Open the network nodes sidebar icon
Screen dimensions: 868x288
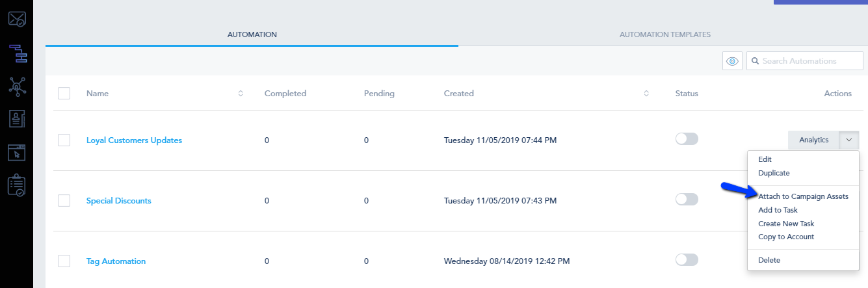(x=16, y=86)
